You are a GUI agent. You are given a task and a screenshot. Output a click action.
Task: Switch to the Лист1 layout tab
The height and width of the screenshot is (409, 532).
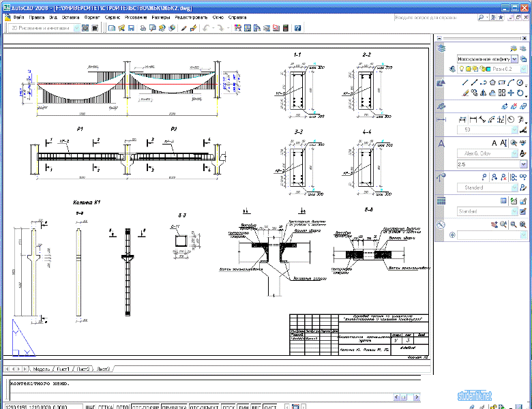(63, 369)
